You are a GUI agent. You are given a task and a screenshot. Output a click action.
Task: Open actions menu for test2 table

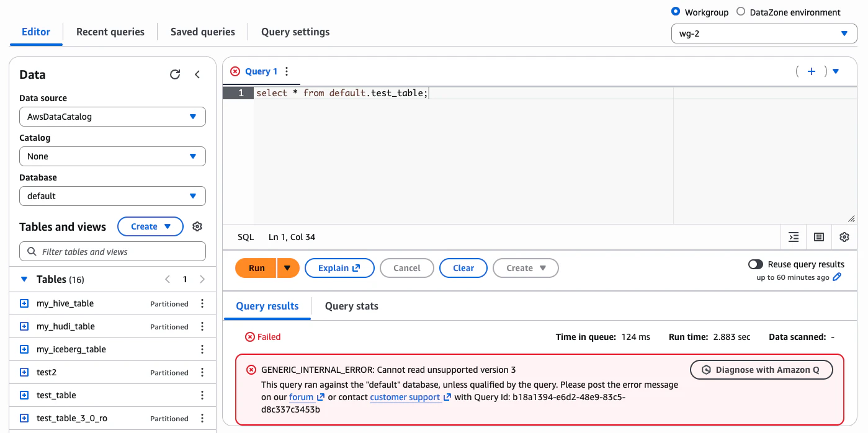(202, 372)
